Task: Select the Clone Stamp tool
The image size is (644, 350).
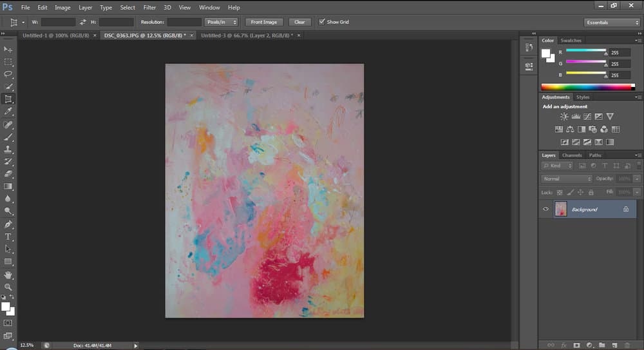Action: pos(8,149)
